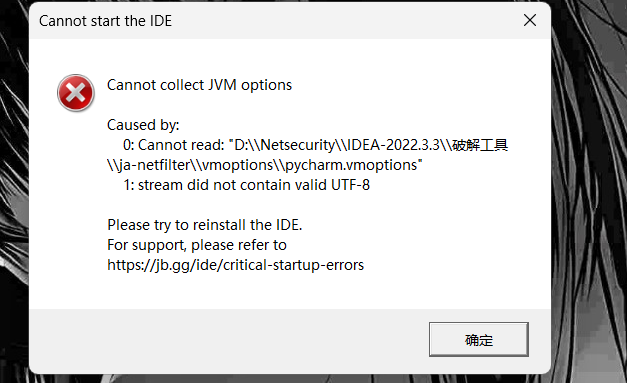Click Please try to reinstall the IDE text
627x383 pixels.
point(205,225)
